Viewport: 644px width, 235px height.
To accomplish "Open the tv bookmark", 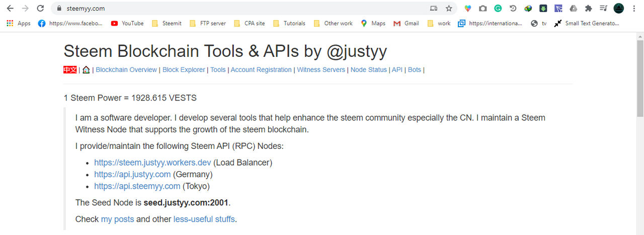I will coord(539,23).
